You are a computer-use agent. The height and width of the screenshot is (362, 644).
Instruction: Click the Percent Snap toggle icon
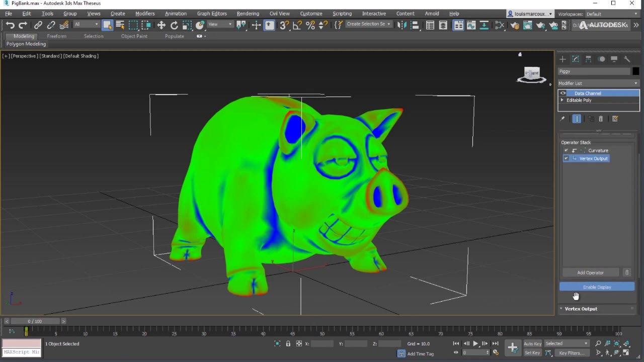[310, 25]
